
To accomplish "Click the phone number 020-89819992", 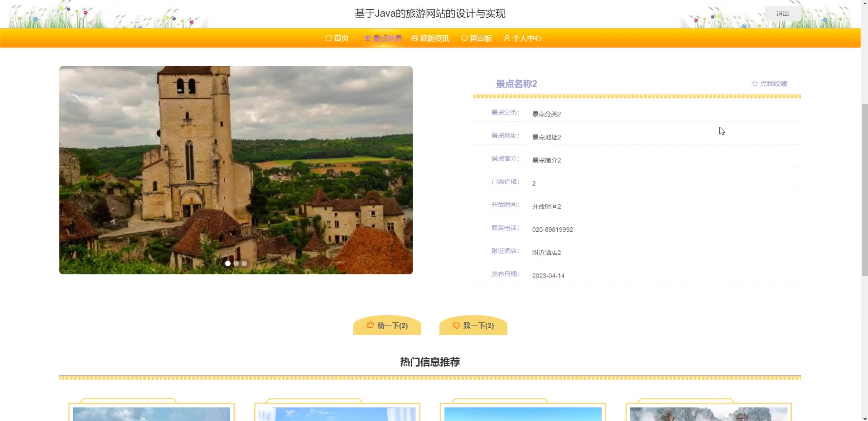I will click(x=552, y=230).
